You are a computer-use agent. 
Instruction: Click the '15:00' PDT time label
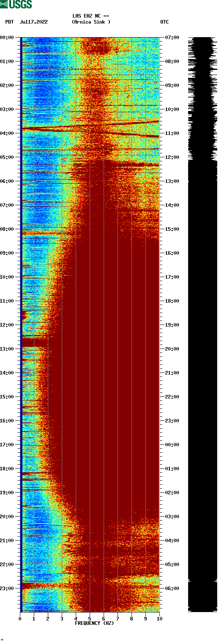[x=7, y=397]
